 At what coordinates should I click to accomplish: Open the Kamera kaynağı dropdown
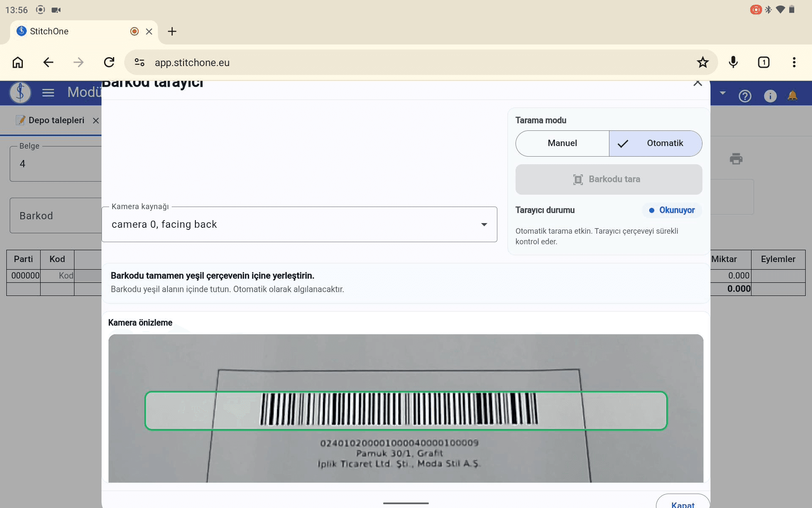299,224
